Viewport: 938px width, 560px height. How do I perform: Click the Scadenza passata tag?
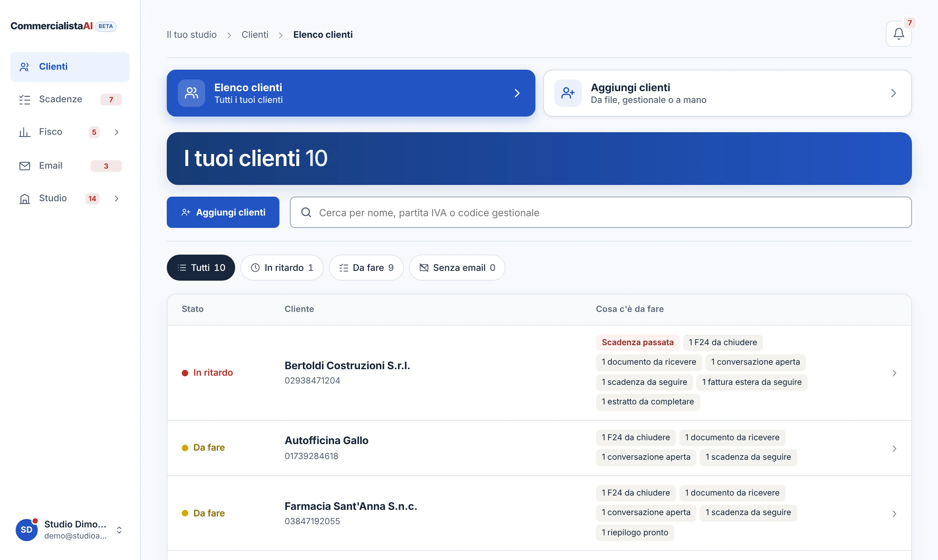(x=637, y=342)
